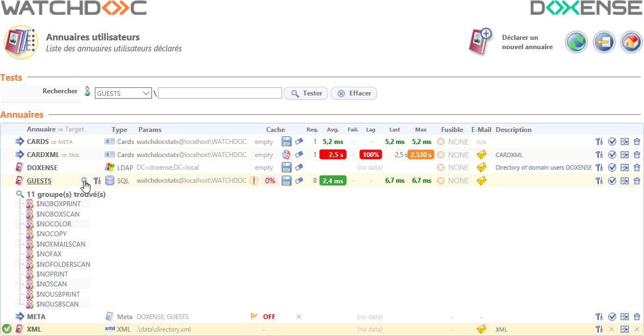Select the $NOSCAN group

tap(51, 284)
